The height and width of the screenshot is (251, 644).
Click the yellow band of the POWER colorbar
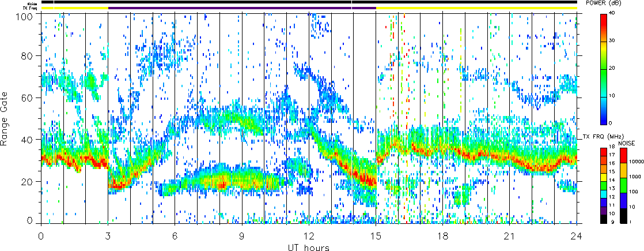[604, 47]
